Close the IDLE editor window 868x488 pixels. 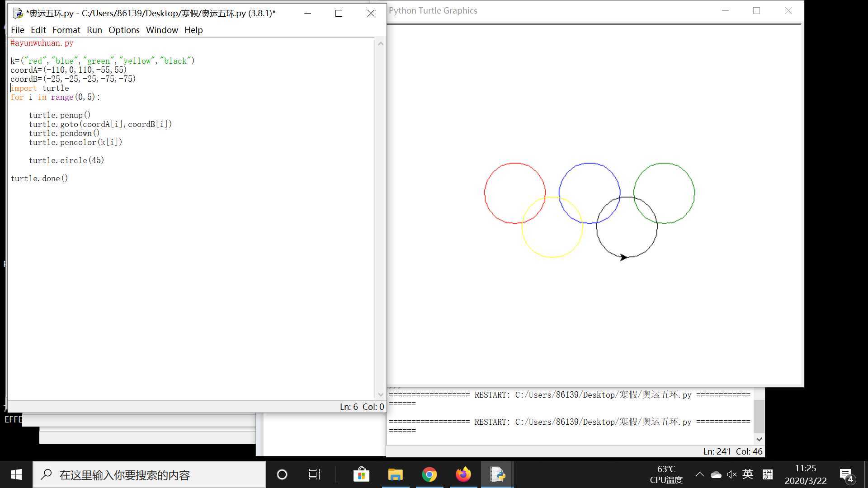pyautogui.click(x=371, y=13)
